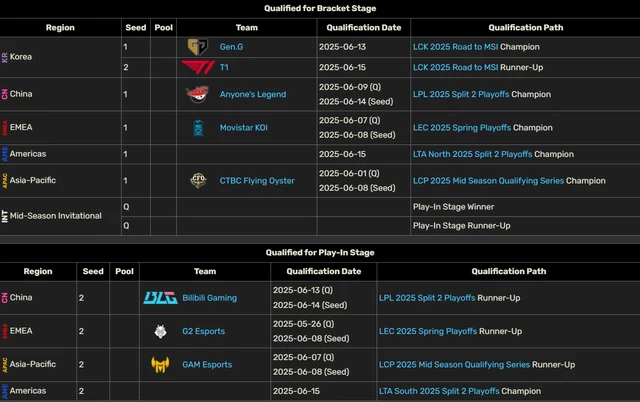Open the Anyone's Legend team link
This screenshot has width=640, height=402.
[253, 94]
